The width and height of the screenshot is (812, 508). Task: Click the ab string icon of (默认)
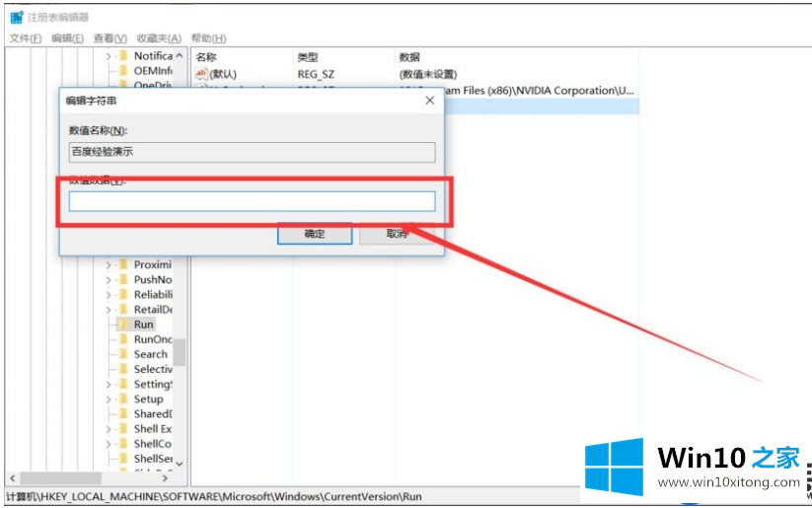(x=201, y=74)
